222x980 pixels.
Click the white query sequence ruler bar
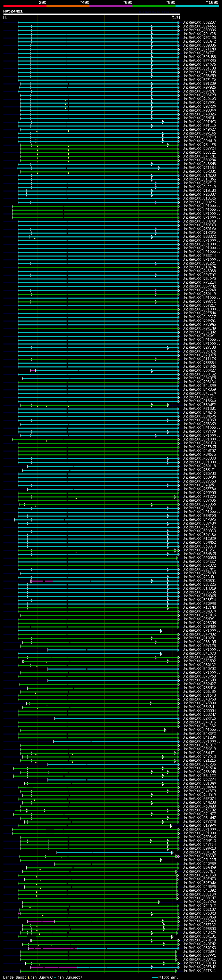(x=91, y=14)
